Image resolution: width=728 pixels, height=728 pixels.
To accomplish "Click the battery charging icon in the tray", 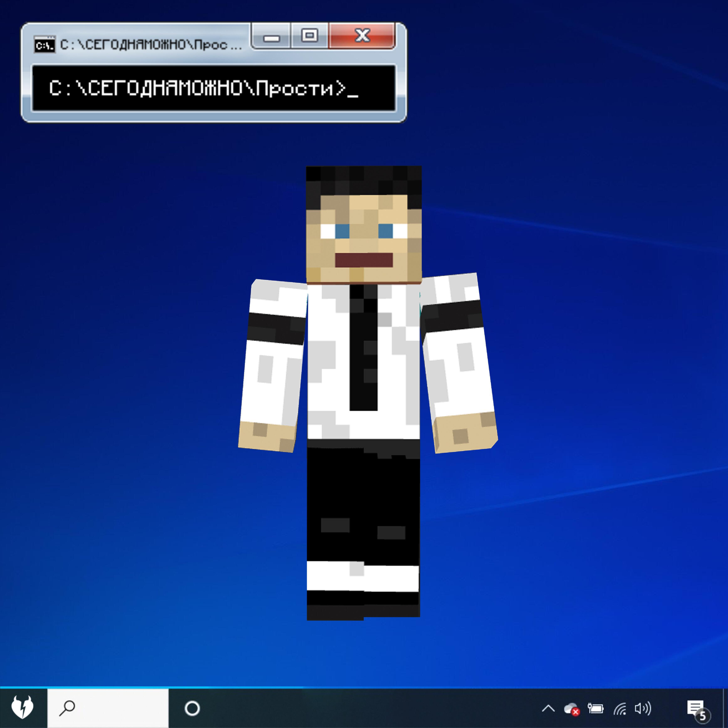I will (x=595, y=708).
